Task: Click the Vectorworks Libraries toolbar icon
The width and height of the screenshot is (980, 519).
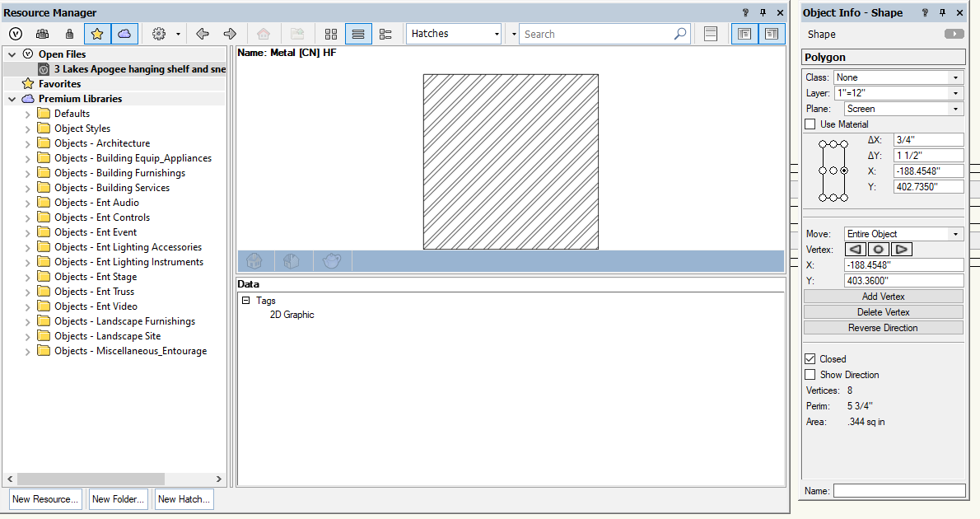Action: click(x=16, y=34)
